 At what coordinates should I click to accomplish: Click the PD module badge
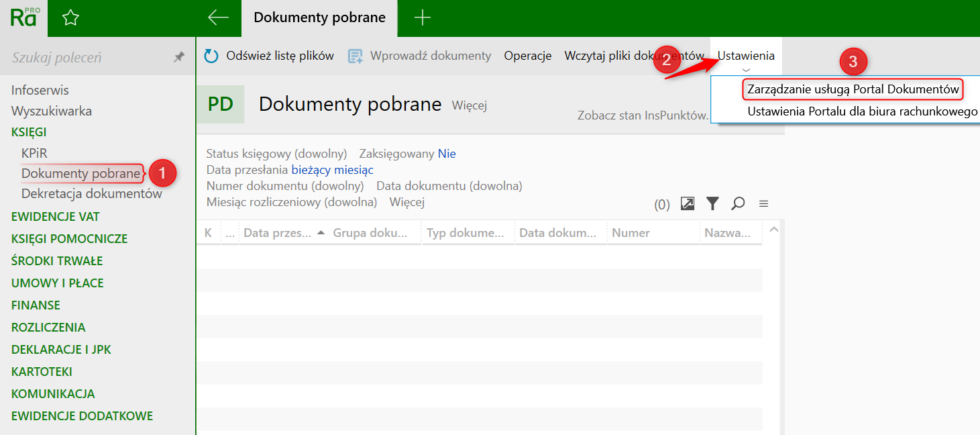pos(221,104)
